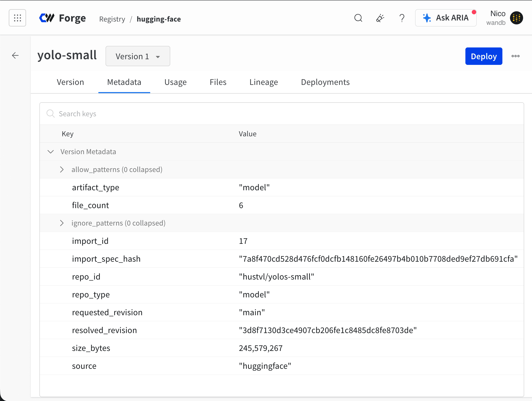Click the "main" value

point(252,312)
